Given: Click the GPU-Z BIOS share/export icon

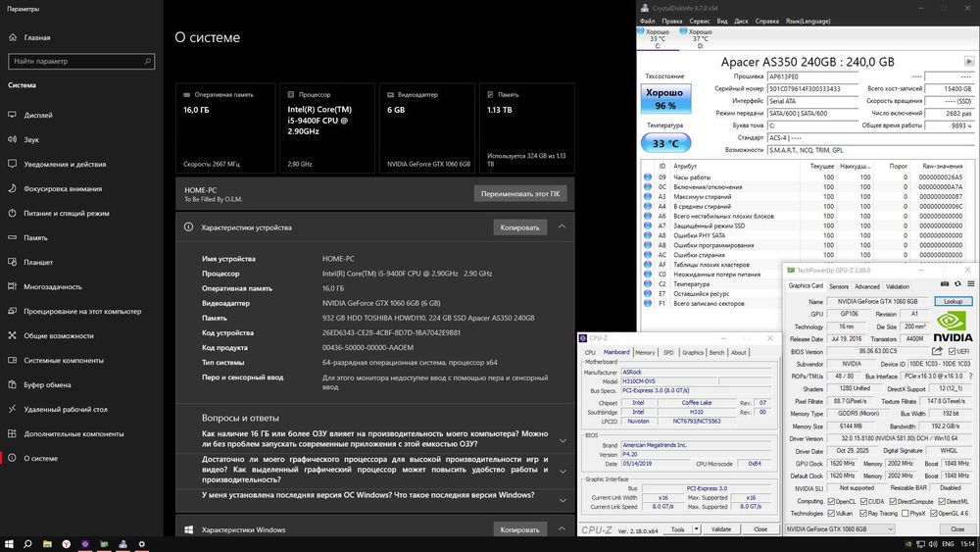Looking at the screenshot, I should coord(937,351).
